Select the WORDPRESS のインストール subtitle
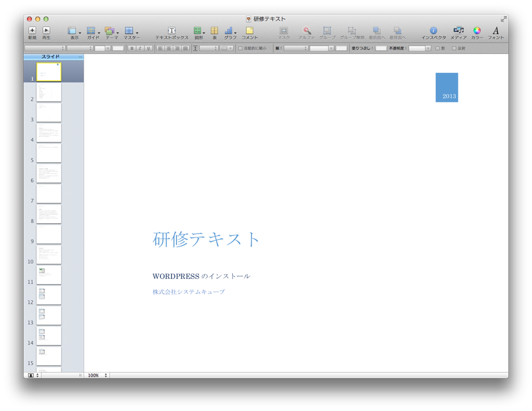This screenshot has height=411, width=532. pyautogui.click(x=202, y=276)
